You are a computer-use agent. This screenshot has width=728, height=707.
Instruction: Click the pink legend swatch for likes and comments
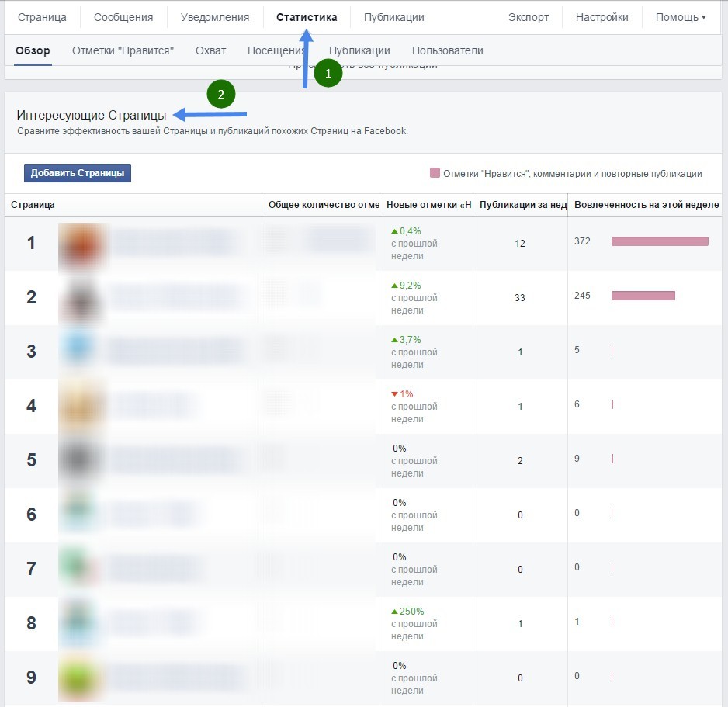pyautogui.click(x=435, y=173)
